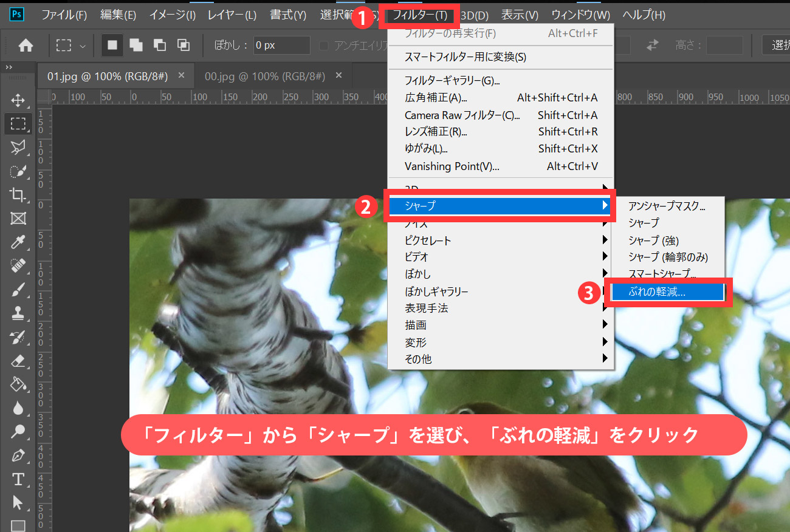Open the 表示(V) menu
This screenshot has height=532, width=790.
click(x=520, y=15)
